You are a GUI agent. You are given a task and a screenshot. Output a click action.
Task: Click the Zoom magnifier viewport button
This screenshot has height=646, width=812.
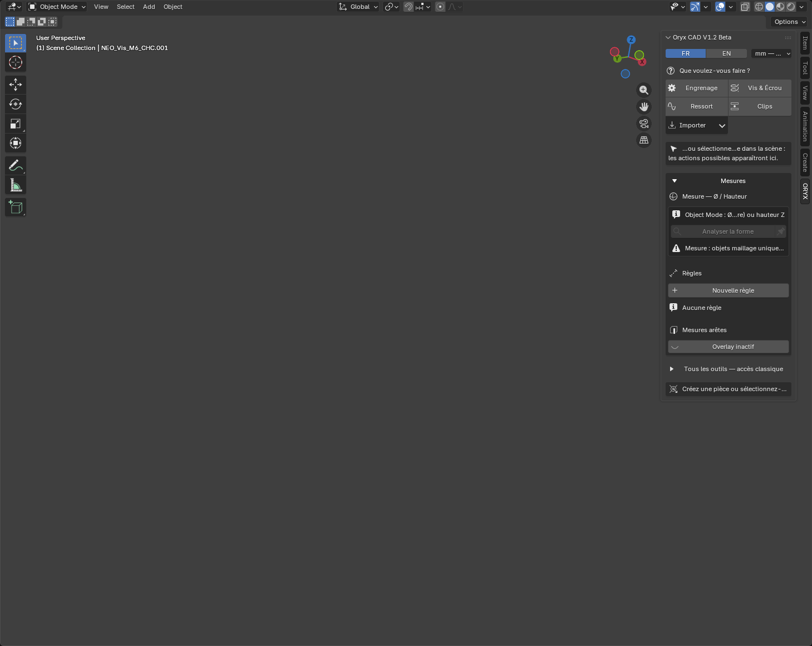click(644, 90)
